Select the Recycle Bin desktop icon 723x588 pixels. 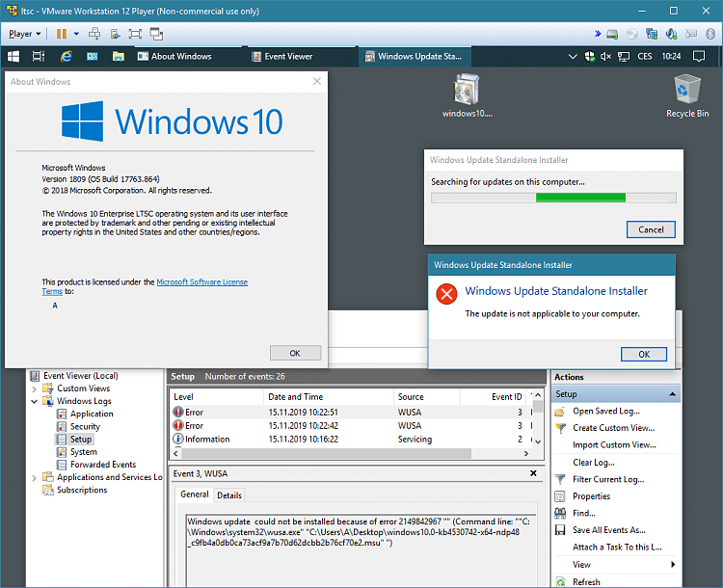[687, 95]
